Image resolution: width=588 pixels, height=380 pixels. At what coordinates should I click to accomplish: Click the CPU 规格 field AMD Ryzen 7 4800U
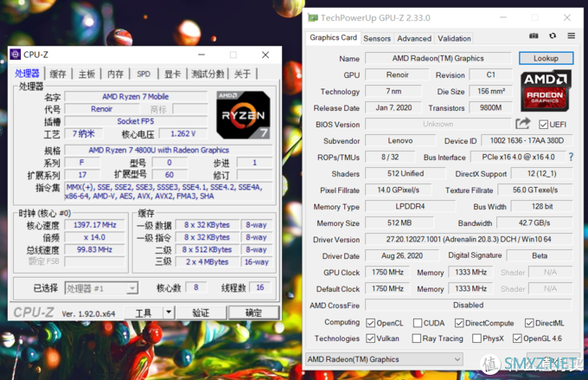click(x=169, y=151)
